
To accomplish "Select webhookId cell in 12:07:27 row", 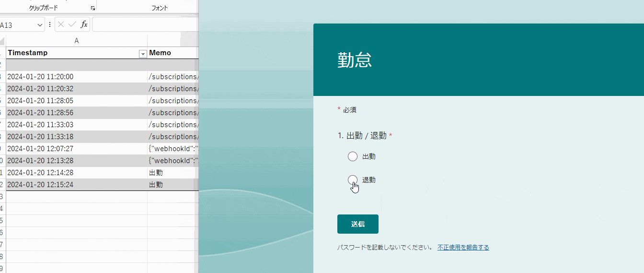I will tap(173, 149).
